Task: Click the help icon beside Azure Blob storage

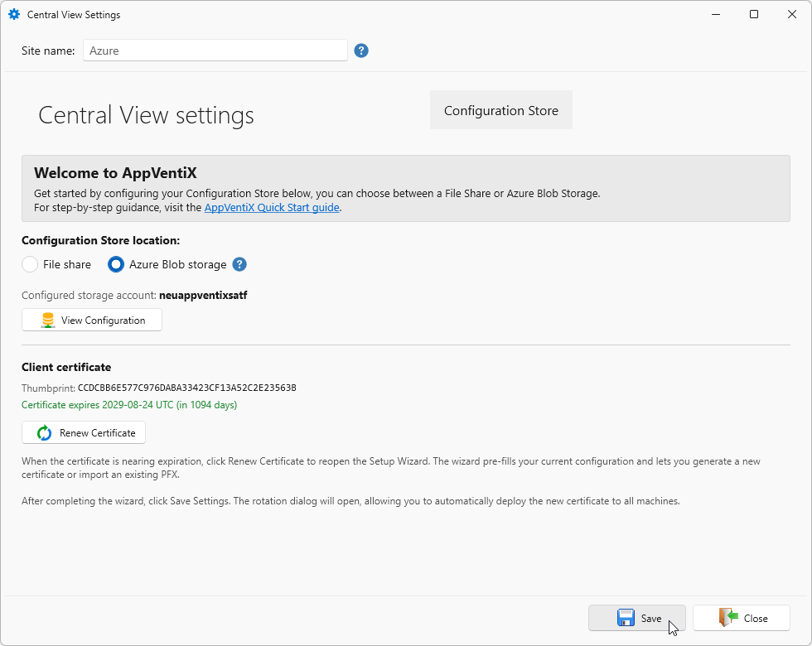Action: (x=239, y=264)
